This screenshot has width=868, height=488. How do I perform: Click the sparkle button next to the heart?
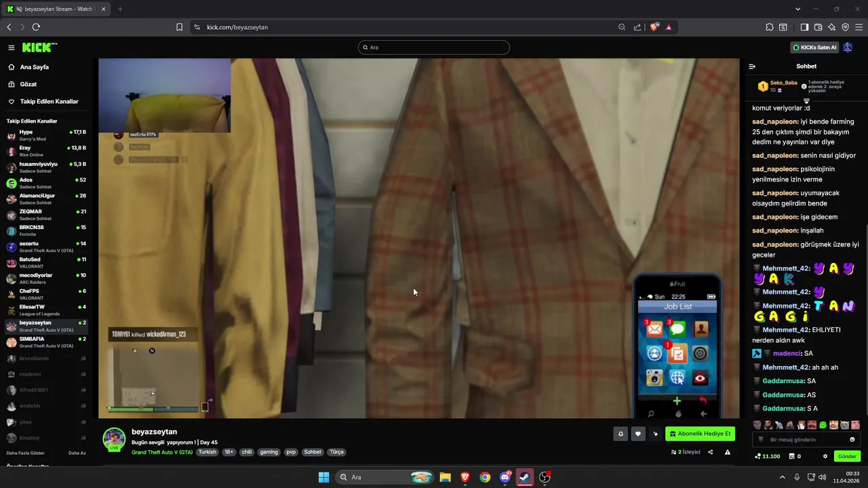click(x=655, y=434)
